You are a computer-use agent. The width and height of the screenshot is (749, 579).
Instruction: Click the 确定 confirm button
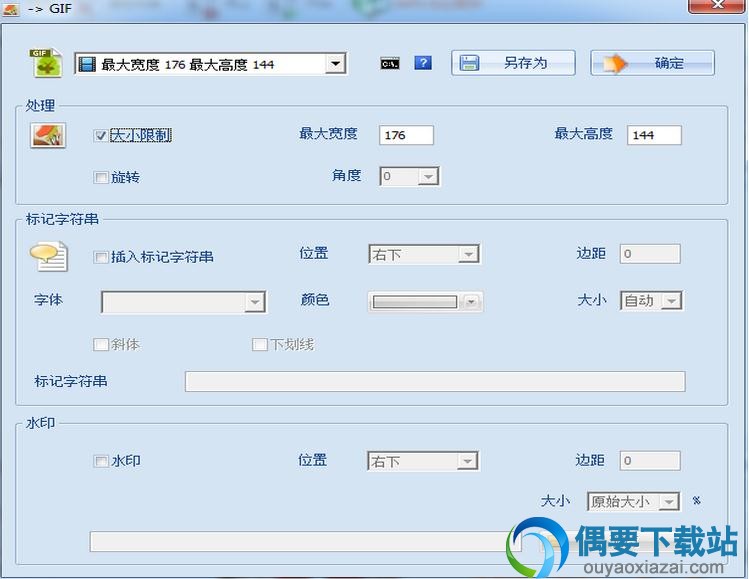[x=653, y=63]
